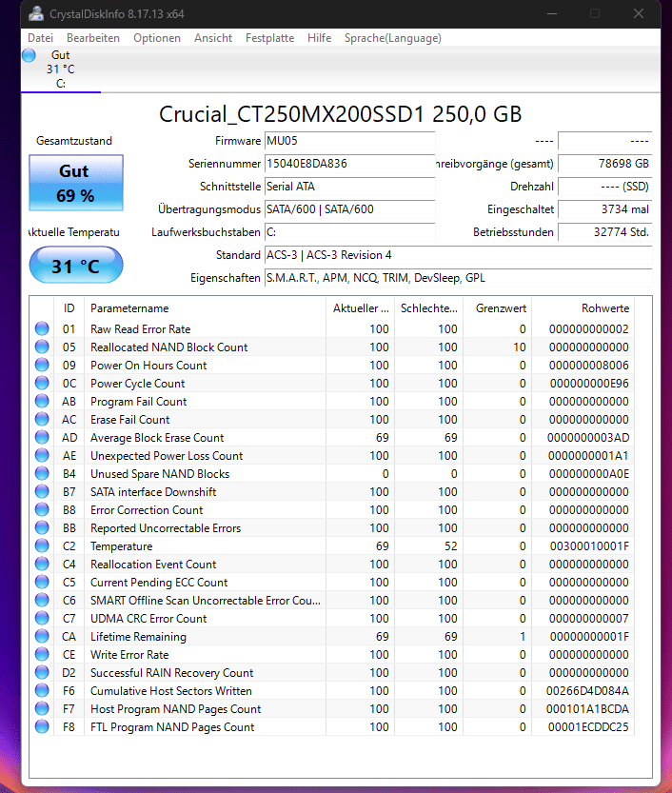Click status orb of Reallocated NAND Block Count
This screenshot has width=672, height=793.
tap(42, 347)
